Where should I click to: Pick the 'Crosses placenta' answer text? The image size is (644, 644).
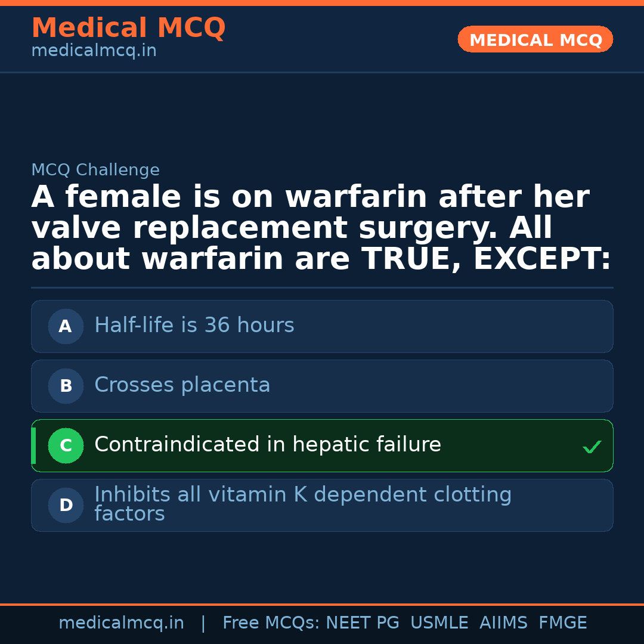tap(182, 385)
